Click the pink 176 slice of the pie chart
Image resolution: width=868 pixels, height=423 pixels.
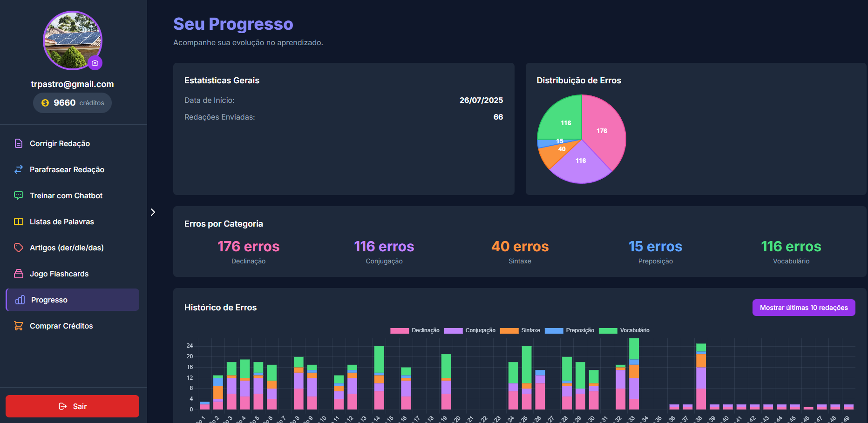click(603, 132)
